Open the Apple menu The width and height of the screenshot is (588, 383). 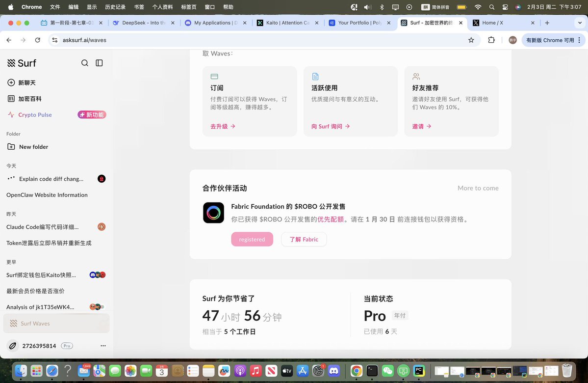(10, 7)
